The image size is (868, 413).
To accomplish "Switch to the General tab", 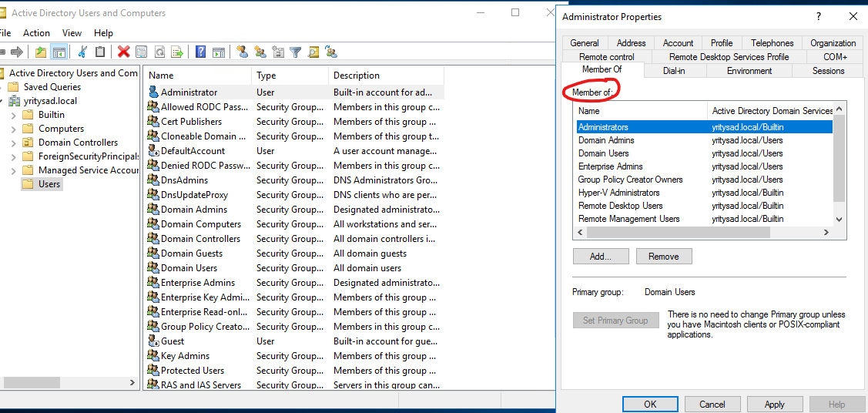I will [585, 42].
